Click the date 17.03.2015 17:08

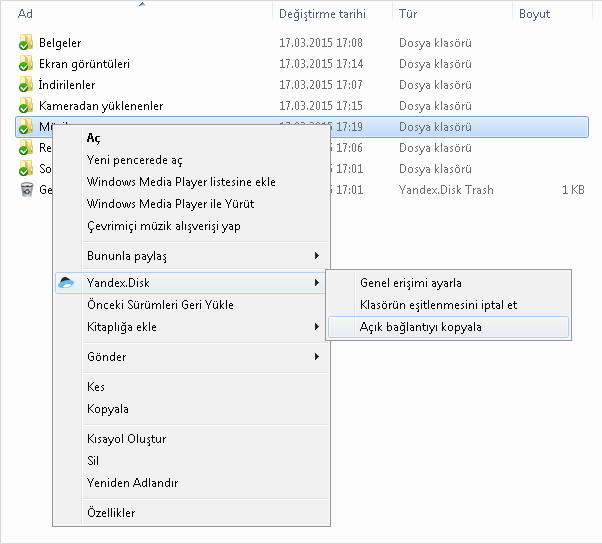[x=321, y=43]
